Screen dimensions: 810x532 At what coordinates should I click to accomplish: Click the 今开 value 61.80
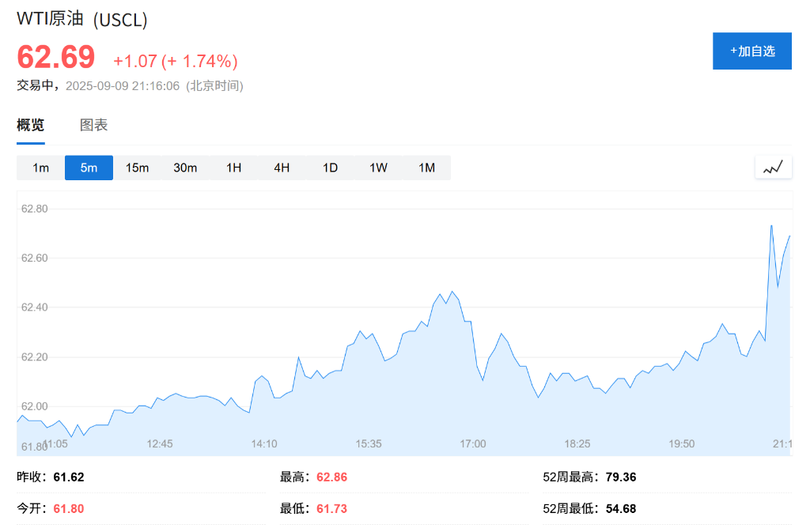(x=69, y=509)
